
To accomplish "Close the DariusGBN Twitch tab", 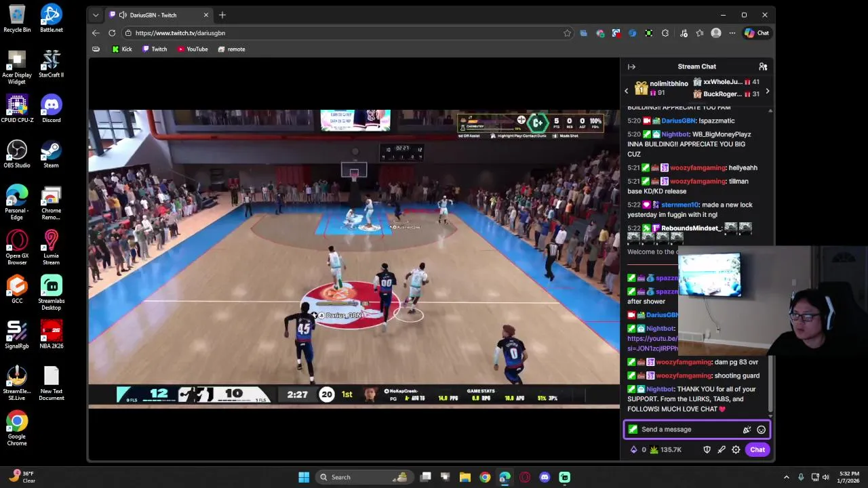I will [x=206, y=15].
